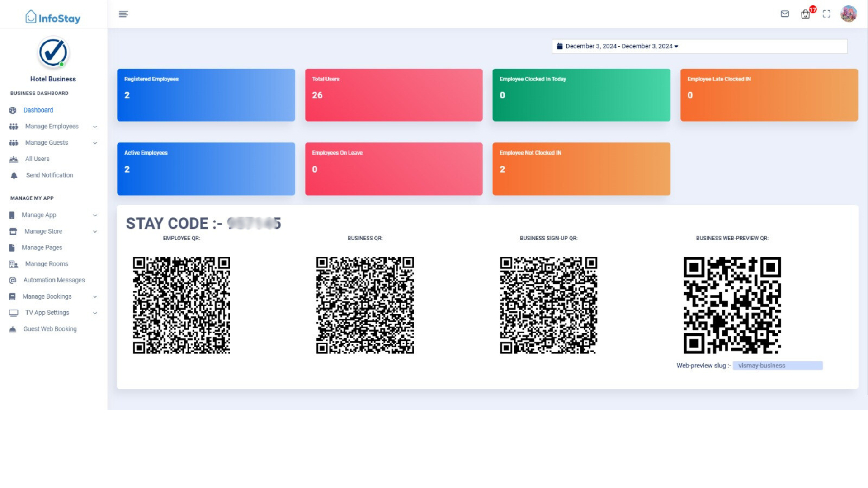Click the Manage Guests people icon
The width and height of the screenshot is (868, 488).
click(x=14, y=143)
